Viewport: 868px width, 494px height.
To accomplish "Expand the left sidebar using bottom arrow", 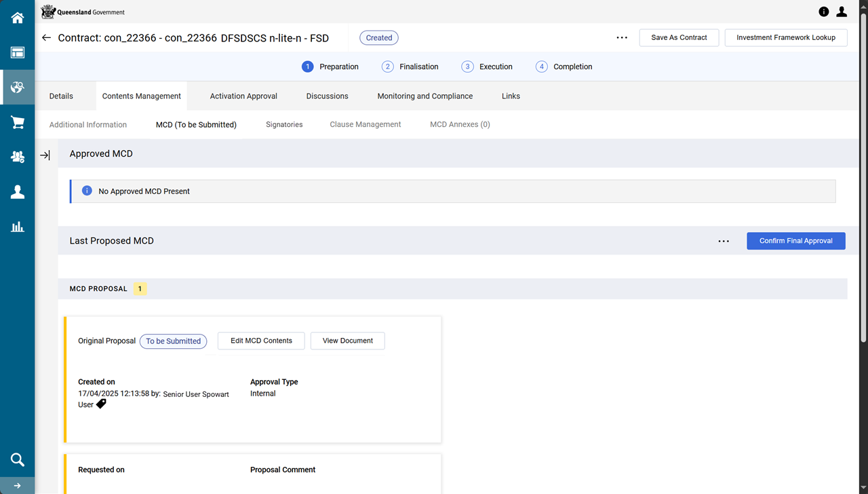I will tap(17, 486).
